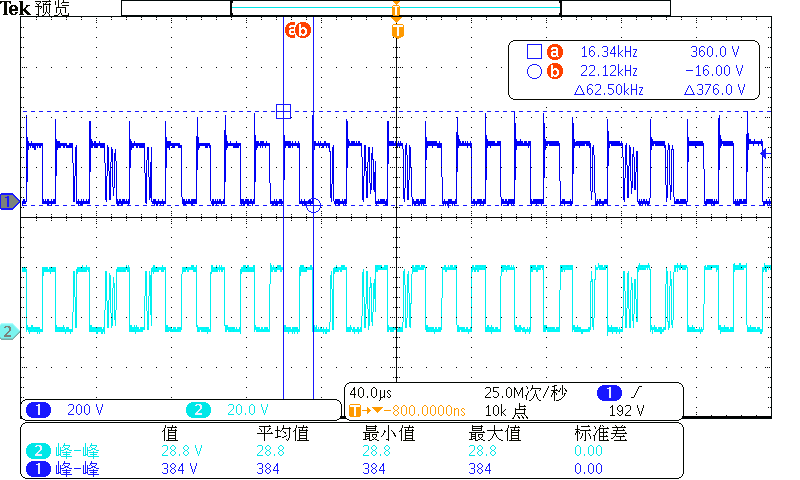Click the 200 V channel 1 scale
The width and height of the screenshot is (800, 480).
click(85, 410)
